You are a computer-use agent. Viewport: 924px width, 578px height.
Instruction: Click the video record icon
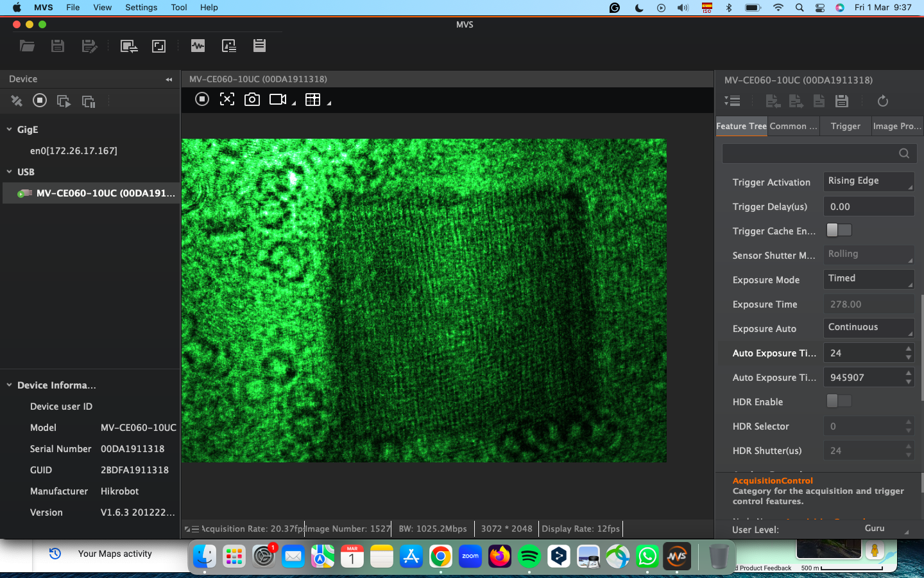tap(278, 100)
